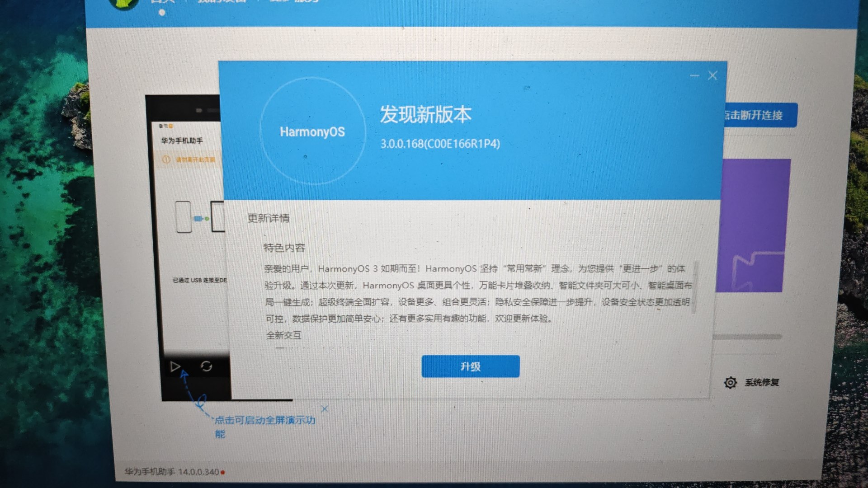Image resolution: width=868 pixels, height=488 pixels.
Task: Click the 升级 upgrade button
Action: (x=470, y=366)
